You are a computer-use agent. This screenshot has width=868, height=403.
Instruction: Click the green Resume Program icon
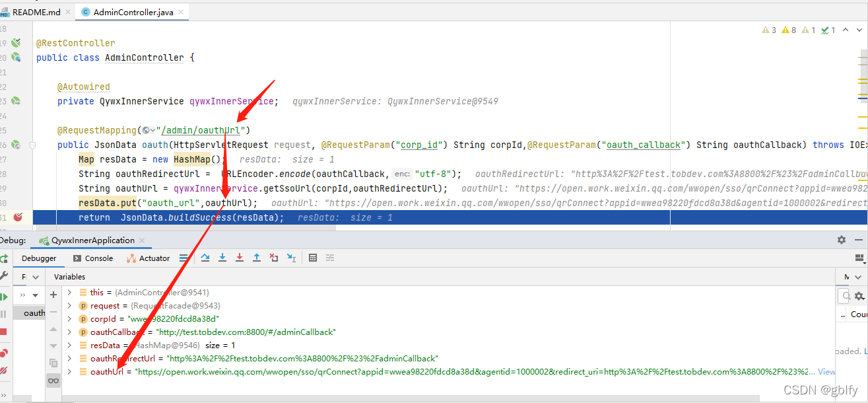click(3, 297)
